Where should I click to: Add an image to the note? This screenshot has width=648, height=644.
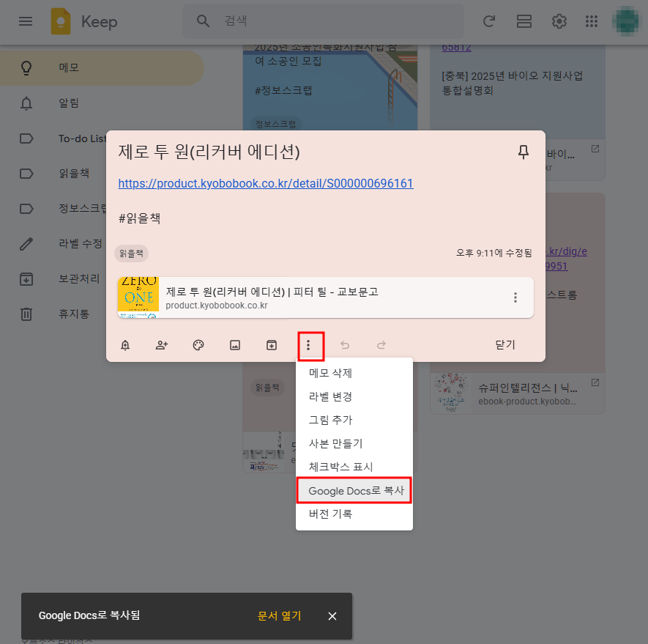(x=235, y=345)
